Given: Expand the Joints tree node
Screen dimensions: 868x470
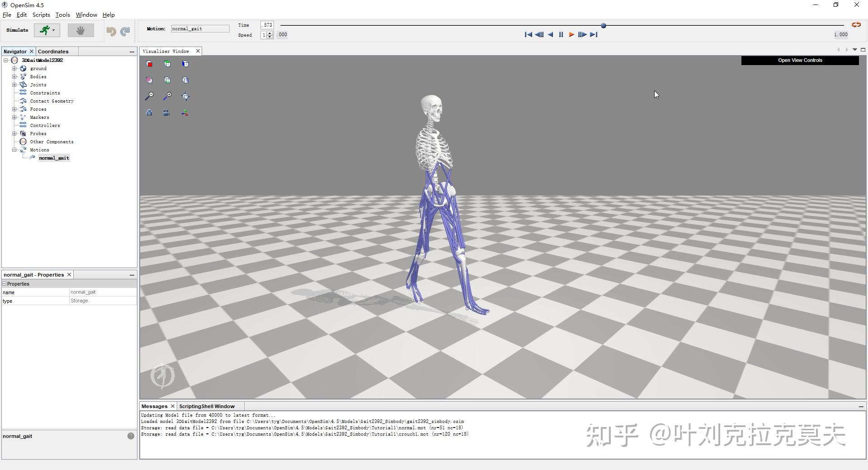Looking at the screenshot, I should [x=14, y=85].
